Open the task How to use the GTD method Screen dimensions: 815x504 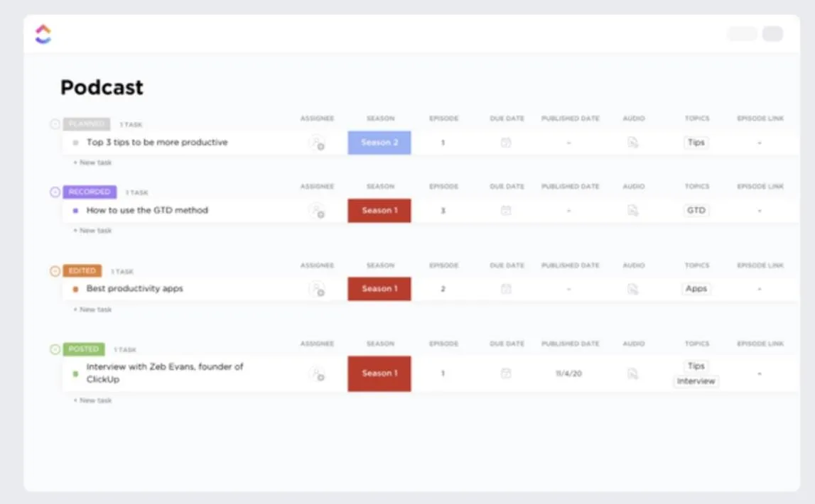point(147,210)
